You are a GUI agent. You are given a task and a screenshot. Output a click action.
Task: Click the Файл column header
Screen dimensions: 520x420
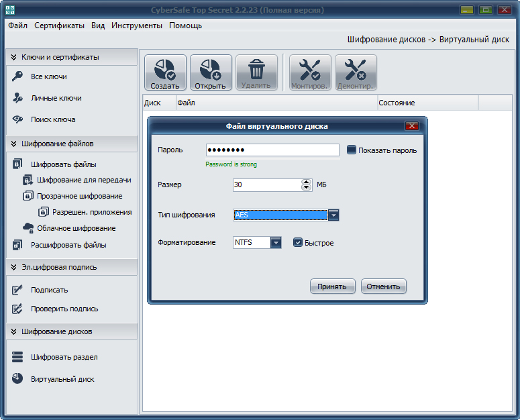pyautogui.click(x=277, y=103)
